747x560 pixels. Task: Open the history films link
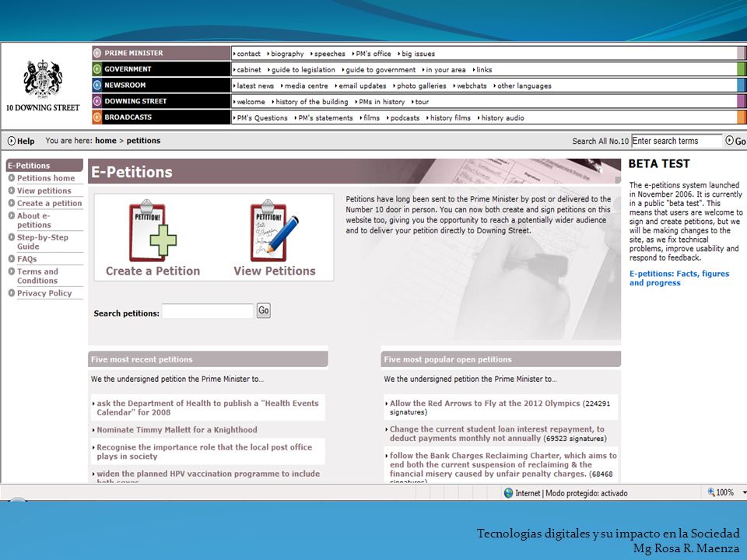(451, 117)
